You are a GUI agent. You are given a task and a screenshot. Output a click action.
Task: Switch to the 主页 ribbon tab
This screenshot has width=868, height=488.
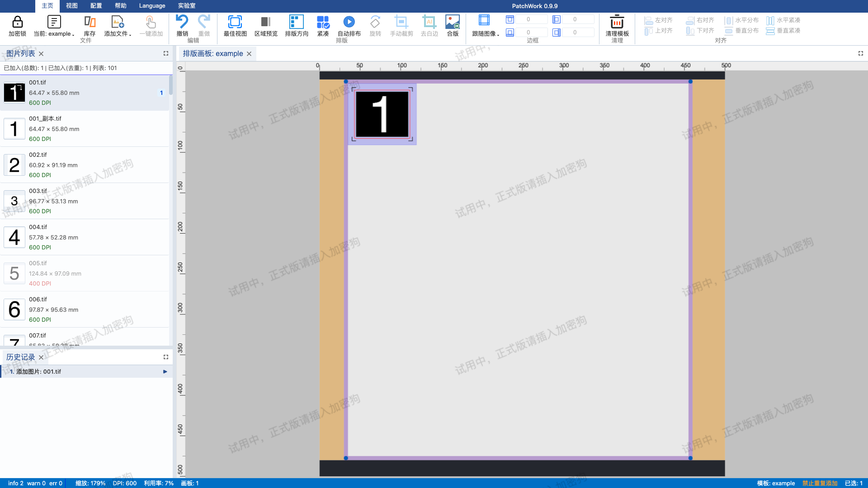[x=47, y=6]
